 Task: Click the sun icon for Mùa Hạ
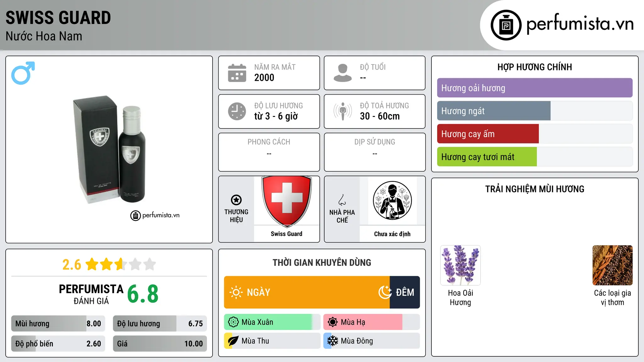[x=333, y=322]
